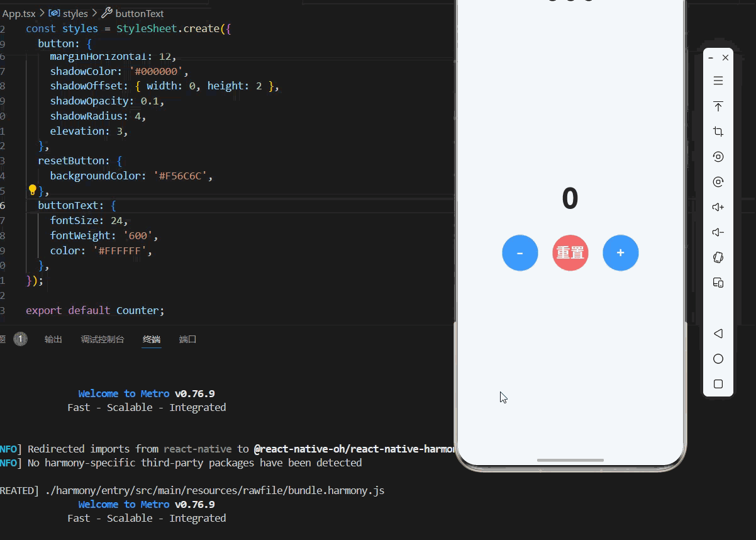Click the bundle.harmony.js path in terminal

click(x=214, y=490)
